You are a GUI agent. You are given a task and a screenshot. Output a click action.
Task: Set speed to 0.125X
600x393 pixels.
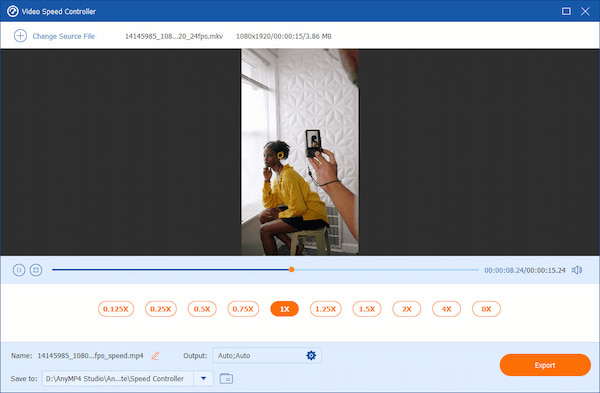116,309
